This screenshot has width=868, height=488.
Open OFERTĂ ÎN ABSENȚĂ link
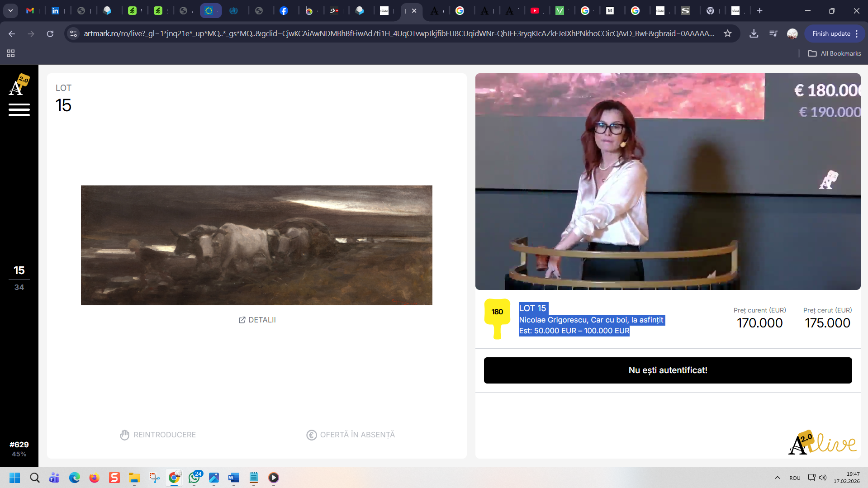click(357, 435)
